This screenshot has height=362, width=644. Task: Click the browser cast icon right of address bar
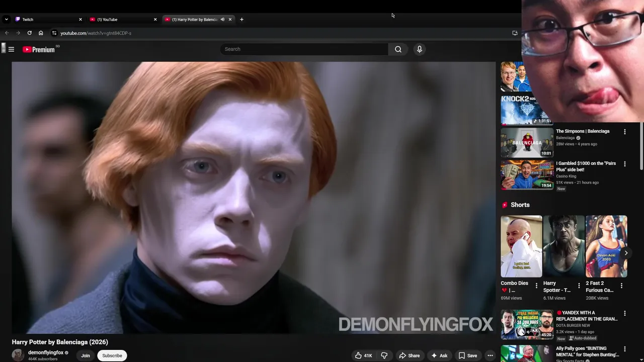coord(515,33)
